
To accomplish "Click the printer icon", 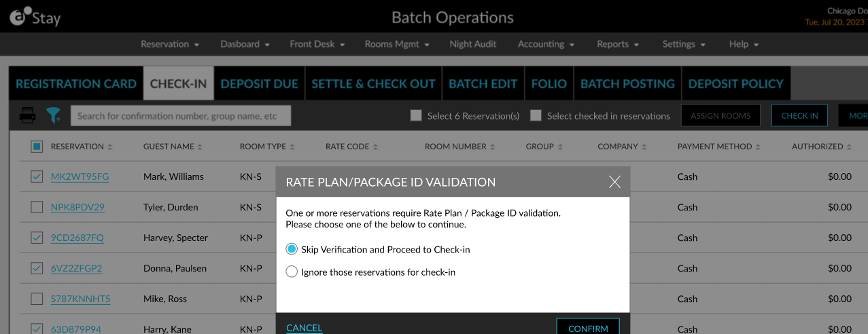I will pos(27,116).
